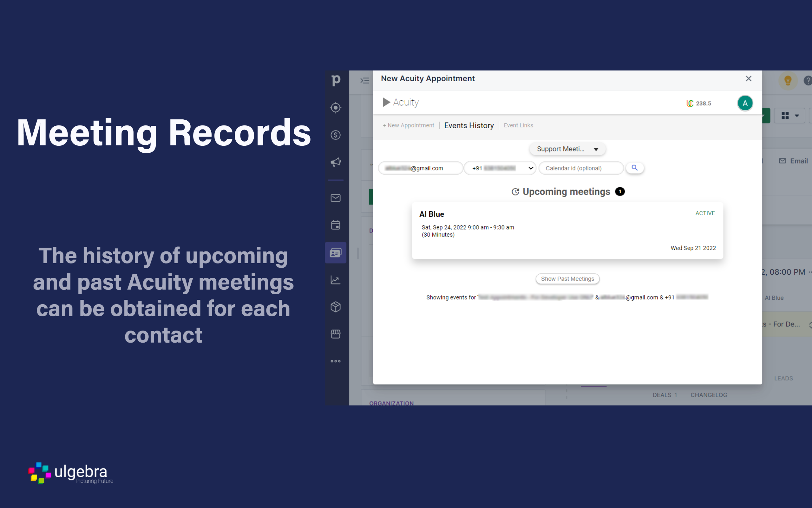Click the lightbulb tips icon
The width and height of the screenshot is (812, 508).
click(x=788, y=81)
